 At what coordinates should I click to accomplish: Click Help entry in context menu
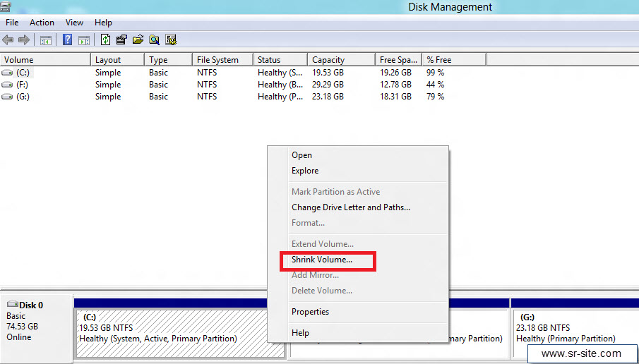pyautogui.click(x=300, y=333)
